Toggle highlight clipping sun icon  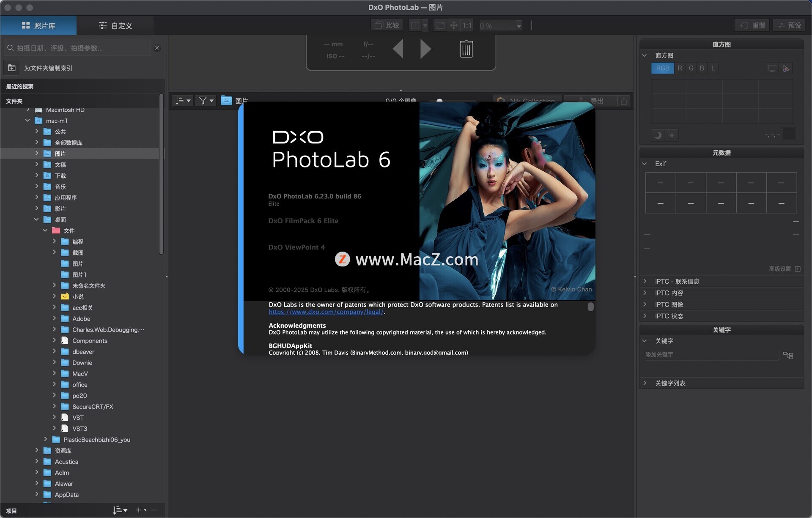pyautogui.click(x=672, y=135)
